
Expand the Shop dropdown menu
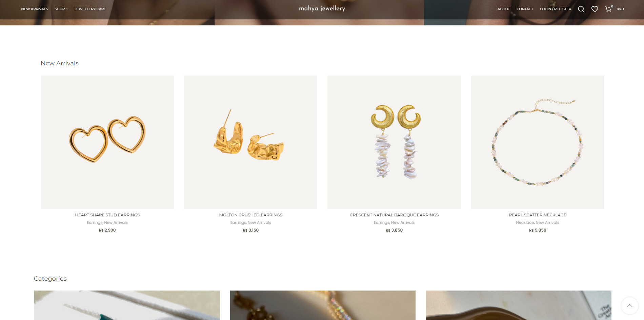coord(61,9)
